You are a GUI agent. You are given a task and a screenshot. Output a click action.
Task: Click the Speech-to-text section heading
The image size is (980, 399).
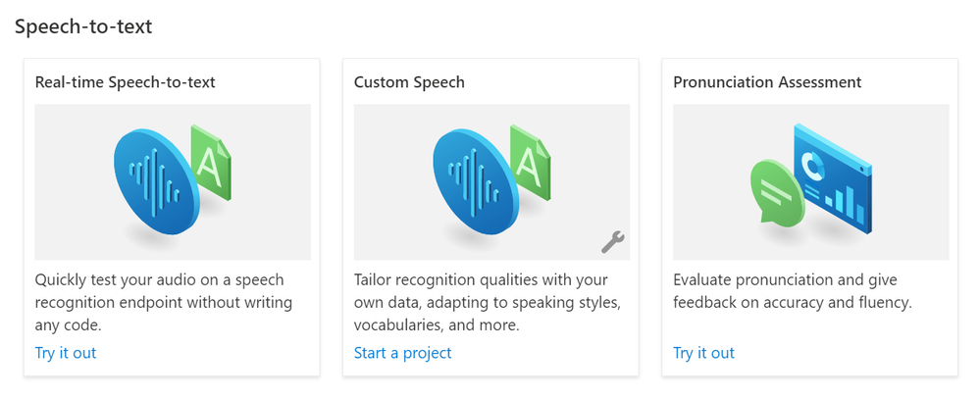point(83,26)
